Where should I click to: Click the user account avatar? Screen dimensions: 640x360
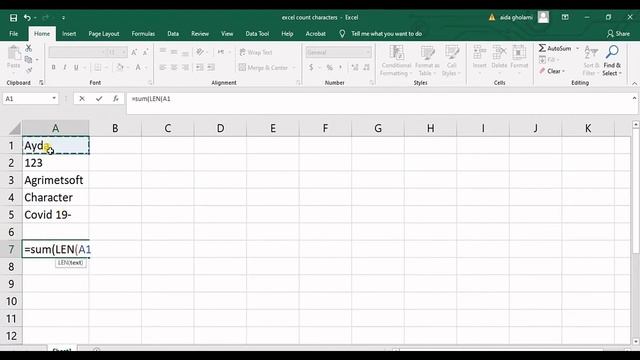pyautogui.click(x=543, y=17)
